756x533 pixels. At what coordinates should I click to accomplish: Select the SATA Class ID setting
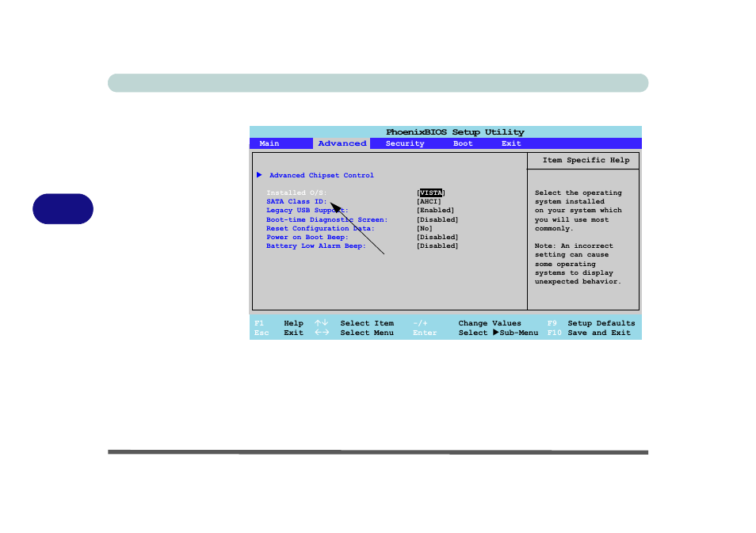point(296,201)
